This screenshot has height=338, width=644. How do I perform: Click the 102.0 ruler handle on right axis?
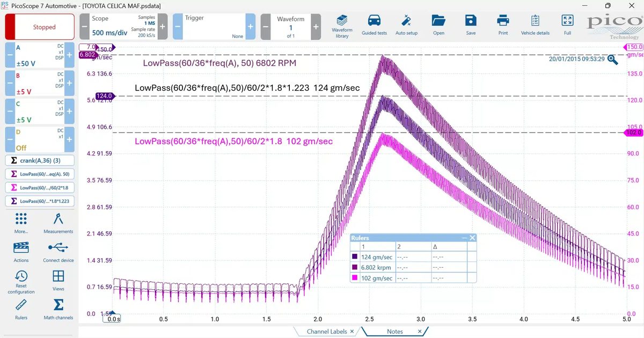click(x=634, y=133)
